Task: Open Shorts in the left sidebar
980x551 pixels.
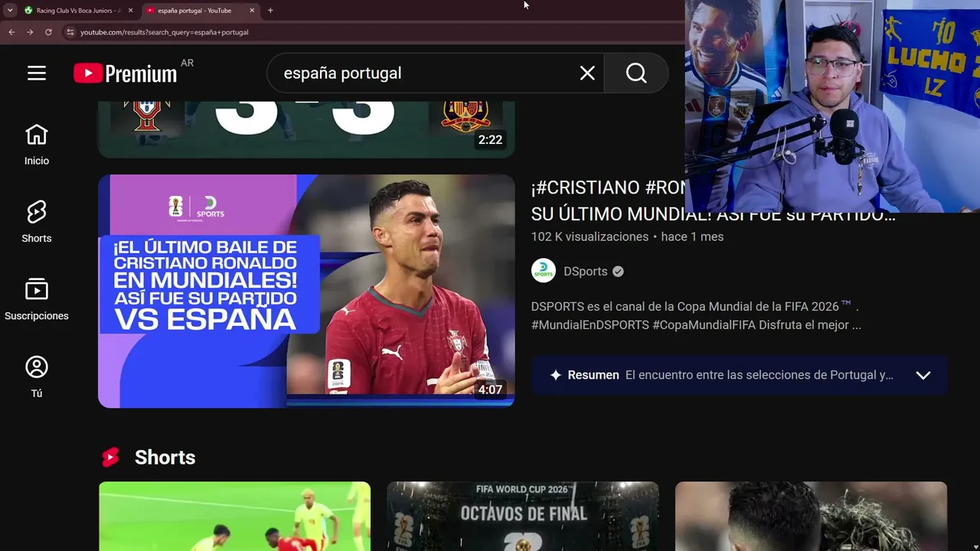Action: [36, 222]
